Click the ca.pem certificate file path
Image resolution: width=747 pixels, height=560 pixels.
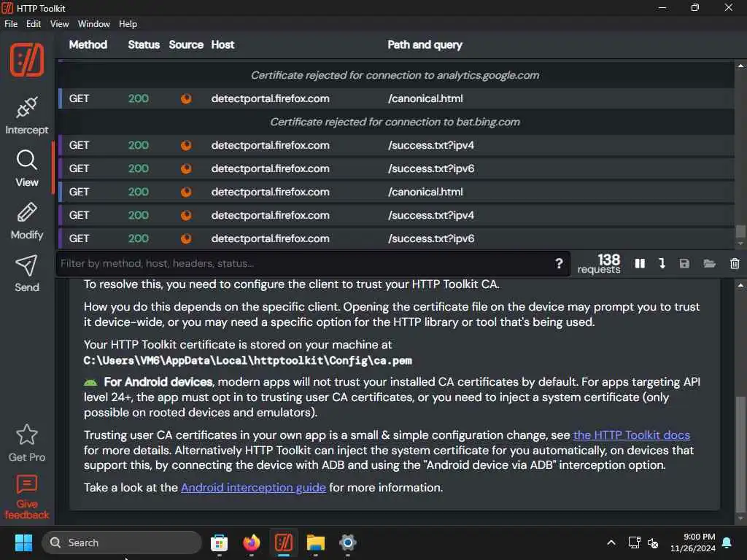coord(248,360)
